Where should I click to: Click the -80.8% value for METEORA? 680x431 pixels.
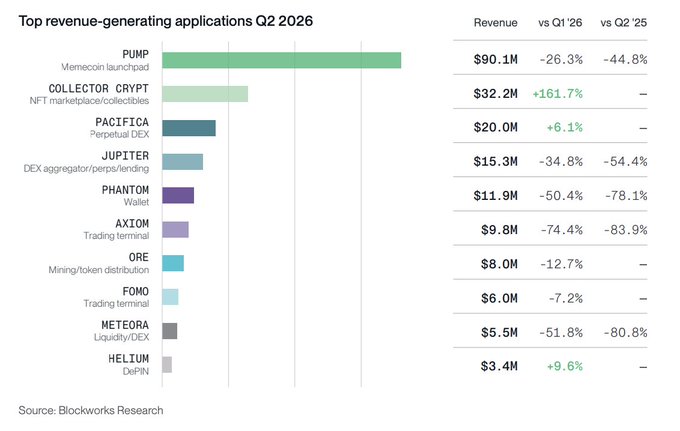point(625,333)
